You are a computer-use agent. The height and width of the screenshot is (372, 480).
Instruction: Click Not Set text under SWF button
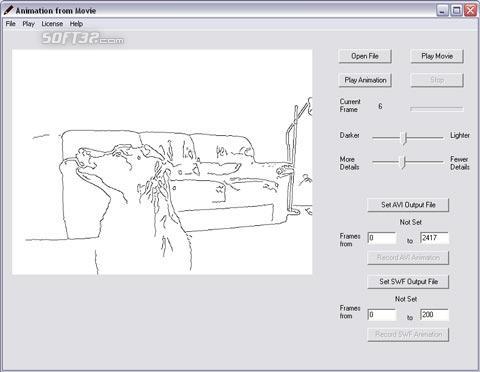point(406,299)
